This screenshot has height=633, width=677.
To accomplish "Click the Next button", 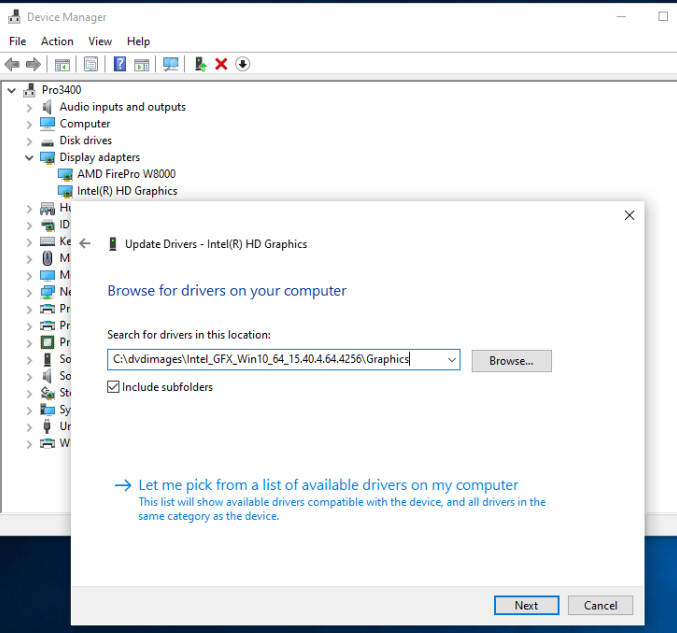I will pyautogui.click(x=526, y=605).
